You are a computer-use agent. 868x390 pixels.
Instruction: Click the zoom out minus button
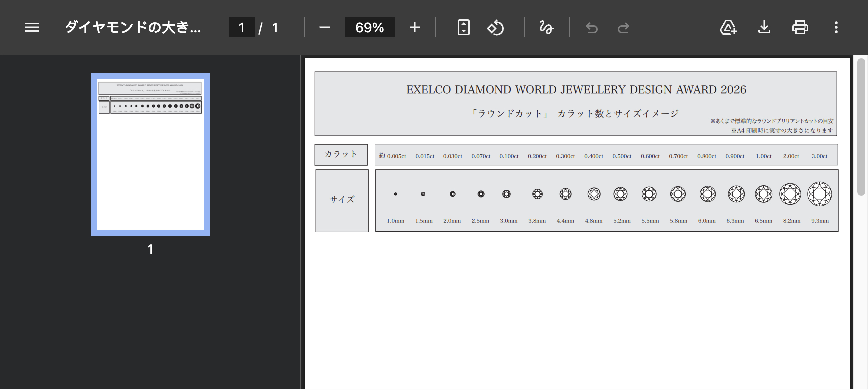click(x=325, y=27)
